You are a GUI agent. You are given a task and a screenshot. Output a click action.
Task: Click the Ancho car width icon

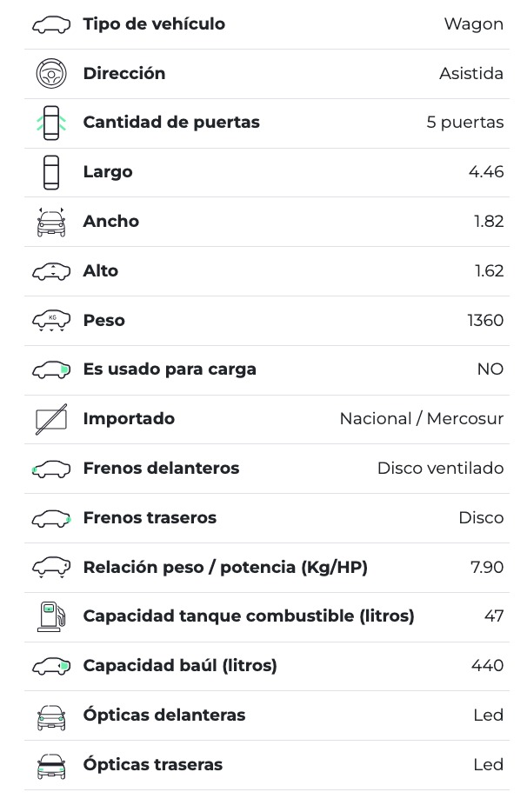[x=51, y=222]
